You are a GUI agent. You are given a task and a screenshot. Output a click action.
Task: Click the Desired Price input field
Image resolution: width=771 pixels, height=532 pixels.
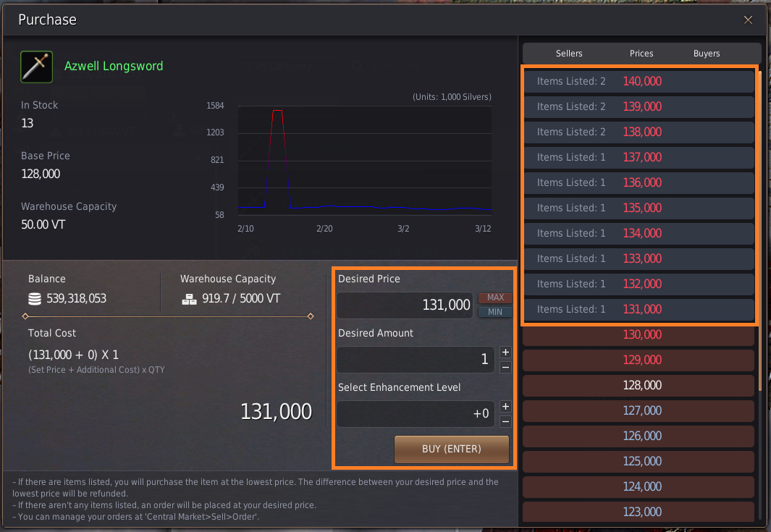(x=405, y=305)
